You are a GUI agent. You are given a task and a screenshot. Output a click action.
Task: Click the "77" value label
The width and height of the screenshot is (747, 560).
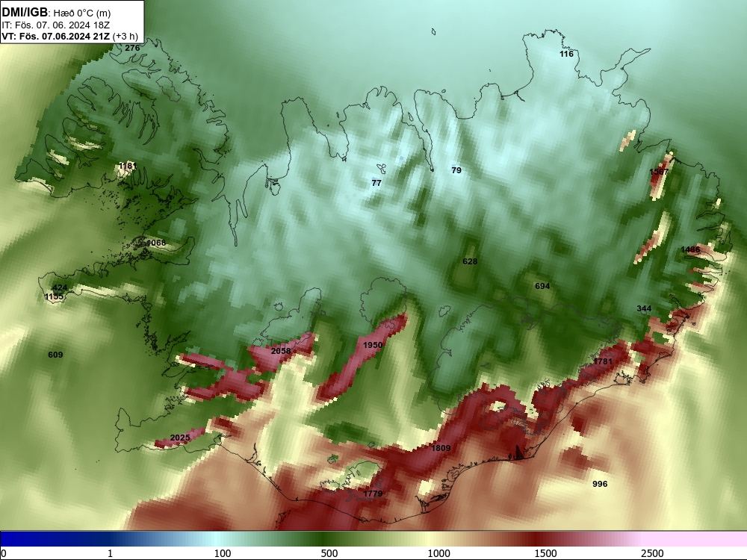click(376, 183)
